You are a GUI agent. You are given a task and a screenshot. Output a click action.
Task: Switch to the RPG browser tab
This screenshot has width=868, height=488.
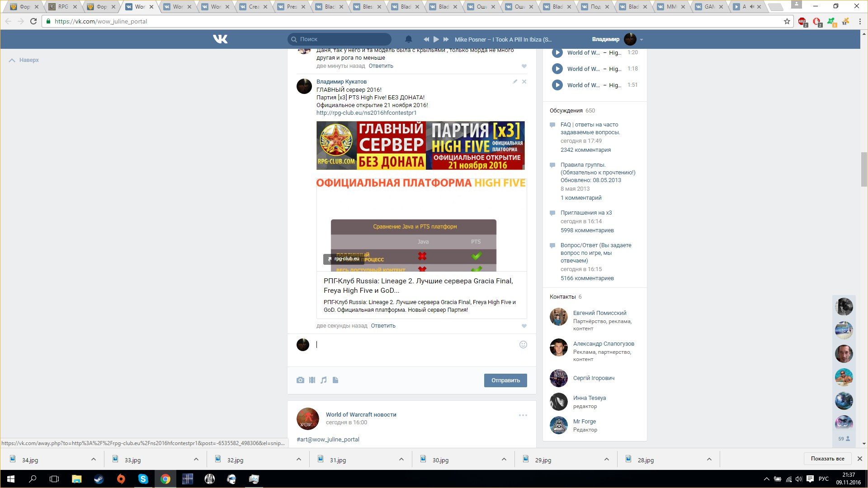(x=63, y=7)
